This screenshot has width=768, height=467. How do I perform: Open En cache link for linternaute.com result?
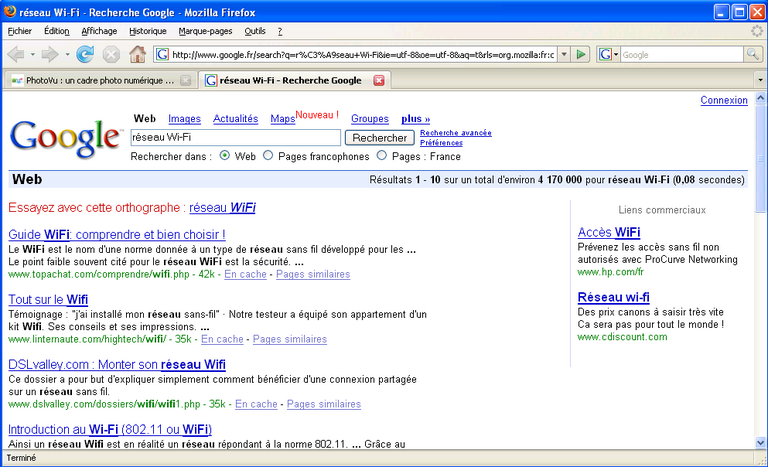[x=222, y=339]
